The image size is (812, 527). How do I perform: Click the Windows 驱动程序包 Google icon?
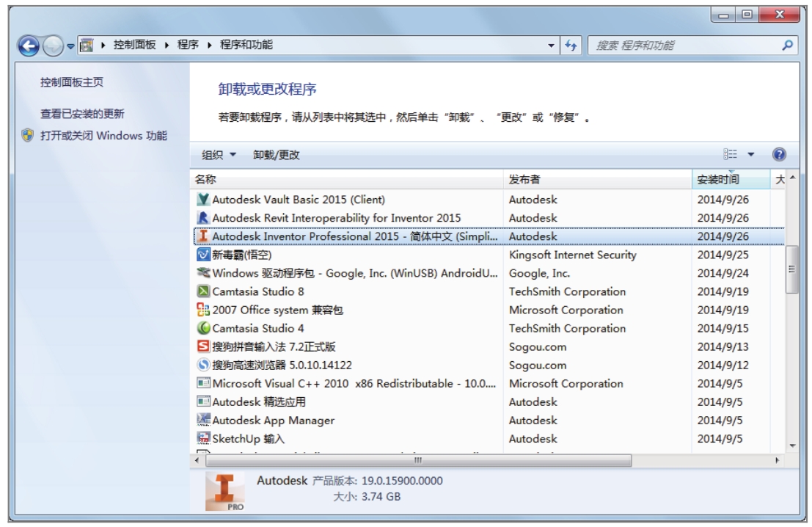203,272
